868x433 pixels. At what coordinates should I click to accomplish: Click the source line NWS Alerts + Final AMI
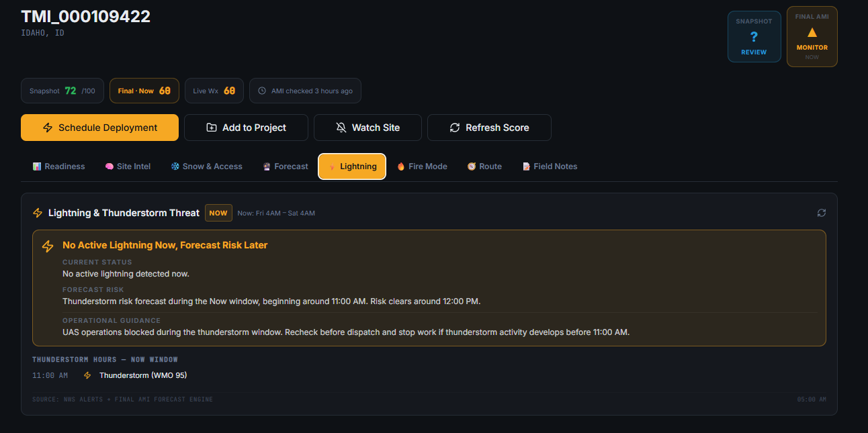pos(122,399)
